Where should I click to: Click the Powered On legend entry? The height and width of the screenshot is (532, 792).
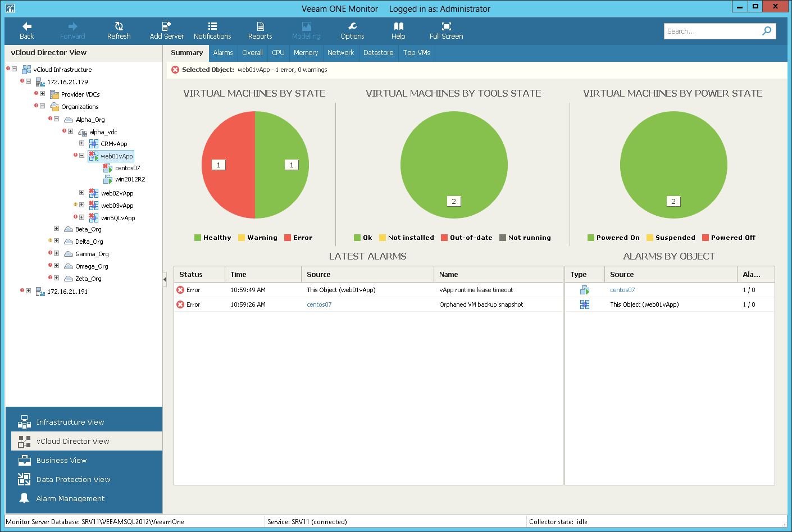tap(613, 238)
